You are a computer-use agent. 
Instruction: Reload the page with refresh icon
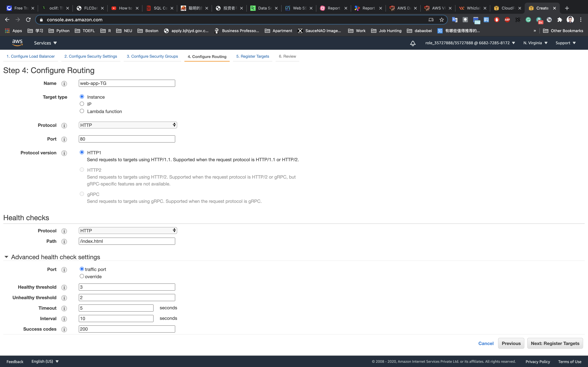28,20
